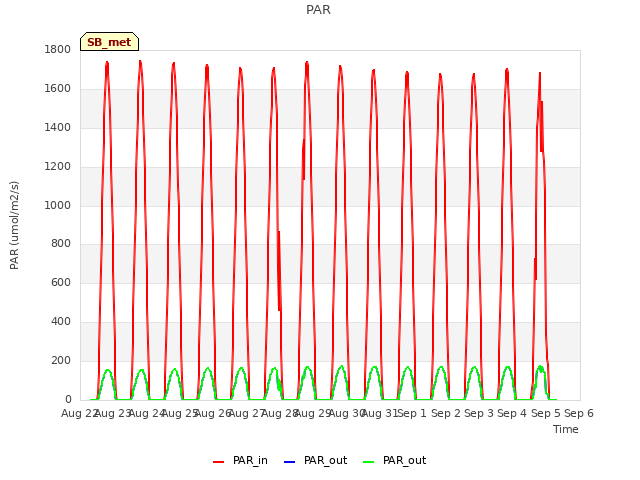Click the 1000 y-axis label
Image resolution: width=640 pixels, height=480 pixels.
[x=58, y=205]
